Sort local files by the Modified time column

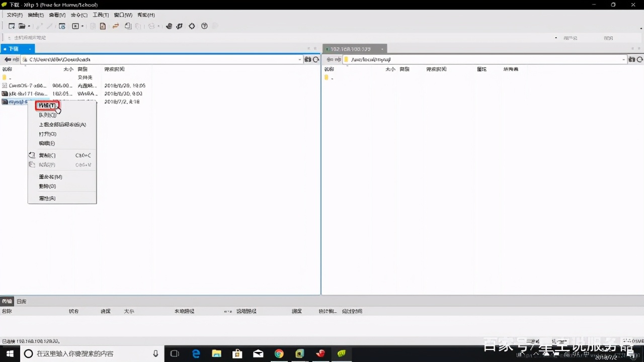(x=114, y=69)
